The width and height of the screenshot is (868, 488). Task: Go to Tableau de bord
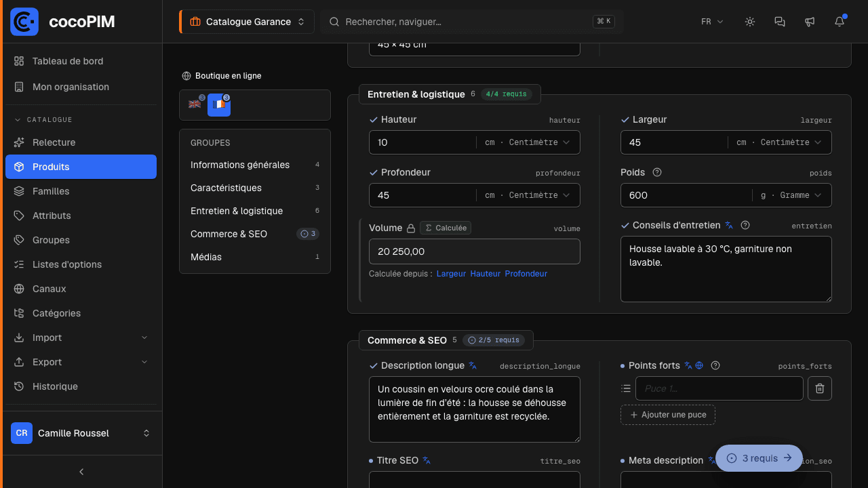coord(81,61)
